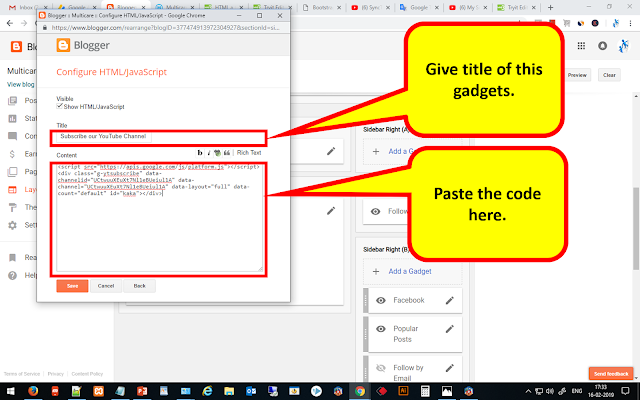Toggle visibility of the Popular Posts gadget
Viewport: 640px width, 400px height.
(381, 329)
